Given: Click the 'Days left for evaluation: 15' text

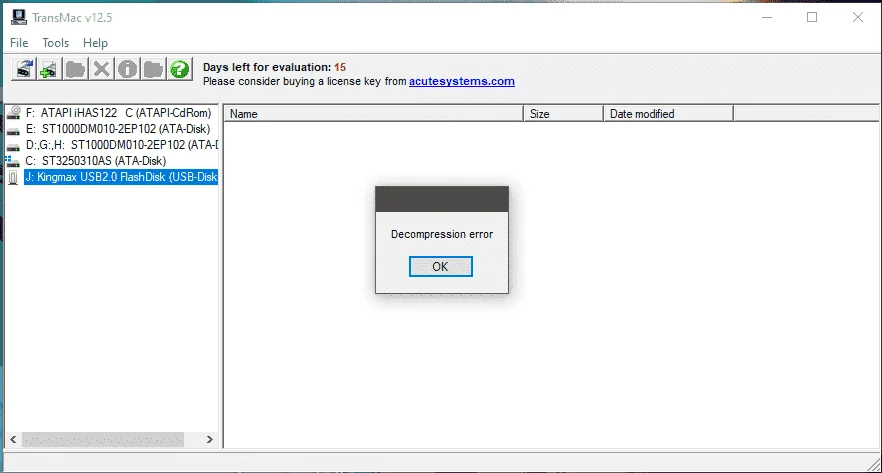Looking at the screenshot, I should pyautogui.click(x=274, y=67).
